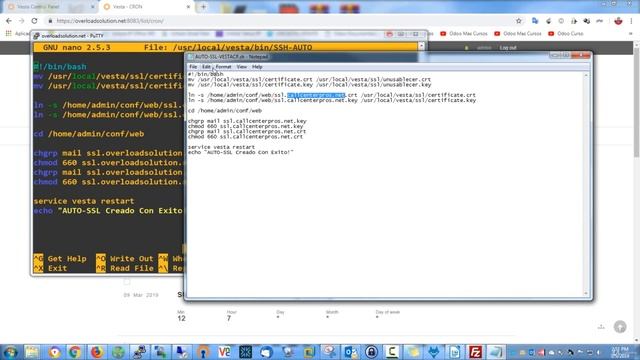The width and height of the screenshot is (640, 360).
Task: Select the Vesta - CRON browser tab
Action: pyautogui.click(x=145, y=7)
